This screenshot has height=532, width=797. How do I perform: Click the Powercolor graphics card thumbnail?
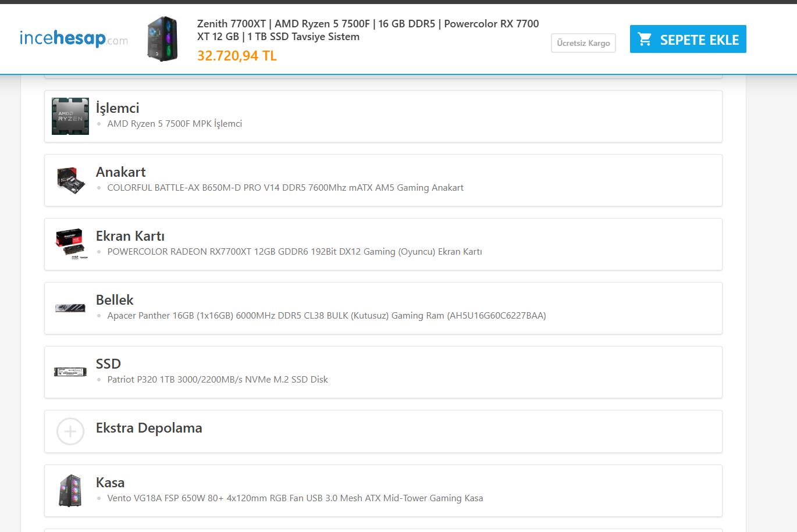pos(70,244)
